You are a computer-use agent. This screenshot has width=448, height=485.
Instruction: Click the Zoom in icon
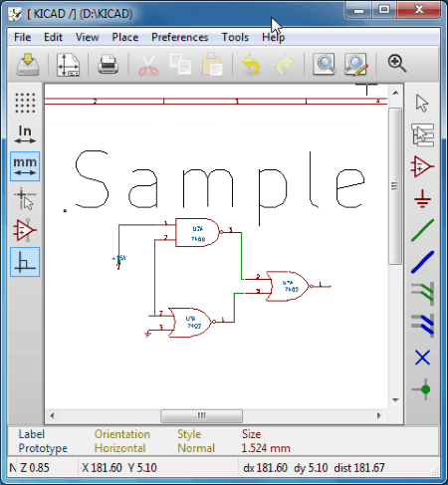click(397, 64)
